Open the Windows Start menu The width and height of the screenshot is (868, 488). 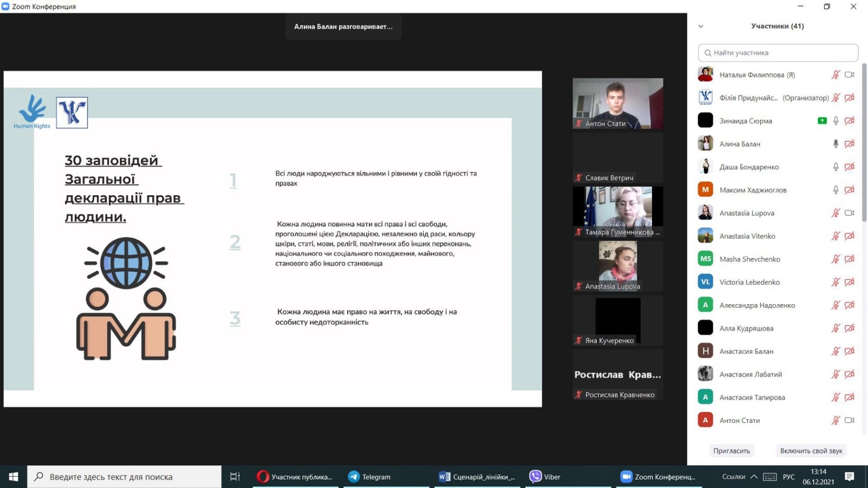pos(14,477)
